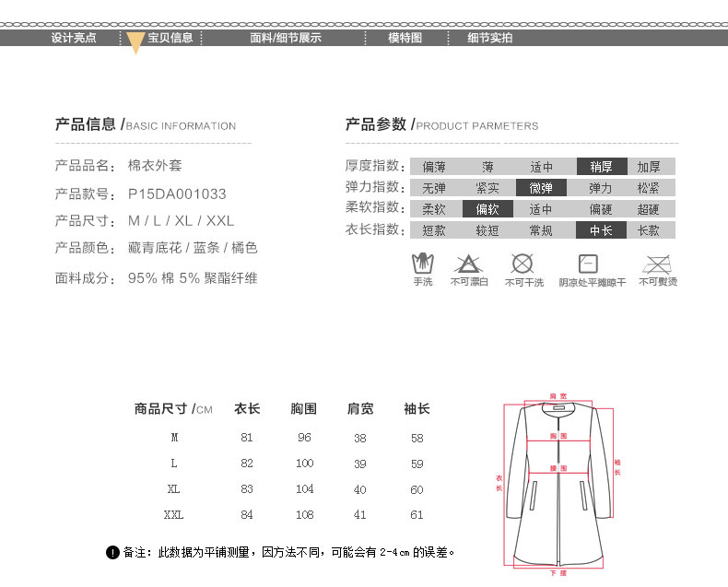728x587 pixels.
Task: Click the black exclamation note icon
Action: pyautogui.click(x=112, y=552)
